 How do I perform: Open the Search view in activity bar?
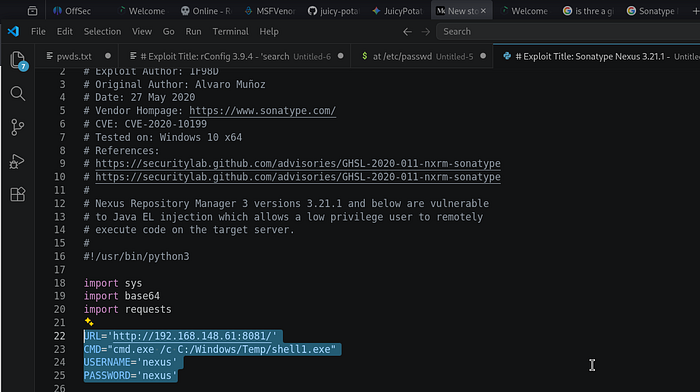(x=18, y=93)
